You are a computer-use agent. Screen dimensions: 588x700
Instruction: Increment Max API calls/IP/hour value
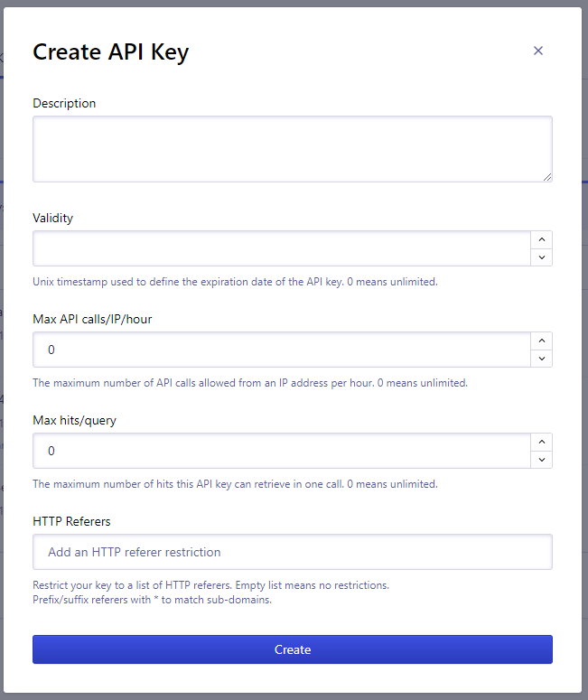point(542,341)
